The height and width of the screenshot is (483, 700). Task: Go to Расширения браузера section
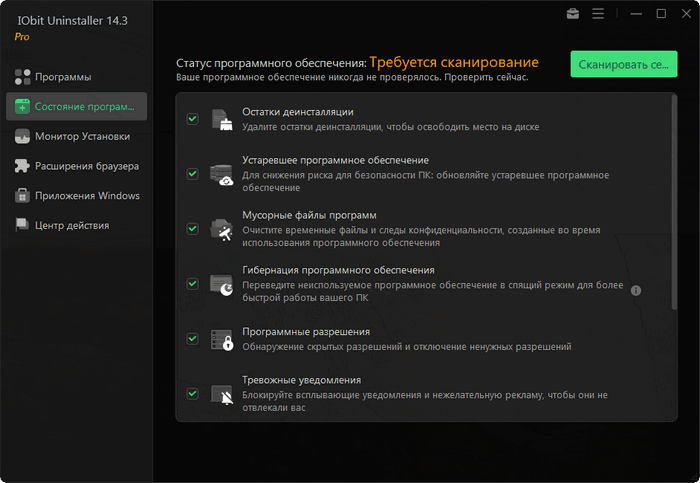pos(86,166)
